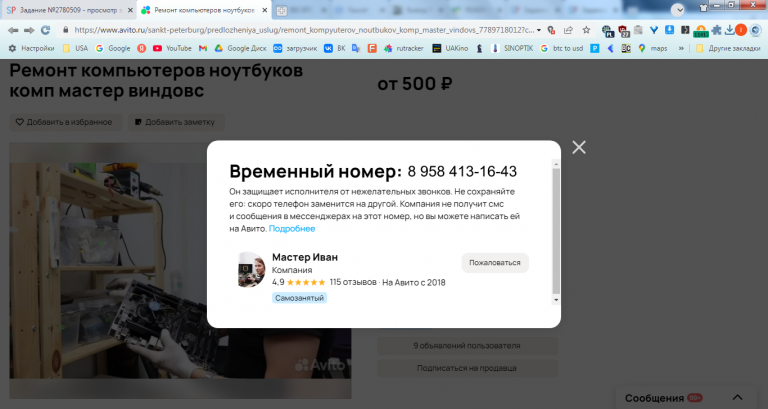This screenshot has width=768, height=409.
Task: Open the blue download arrow extension
Action: (x=670, y=30)
